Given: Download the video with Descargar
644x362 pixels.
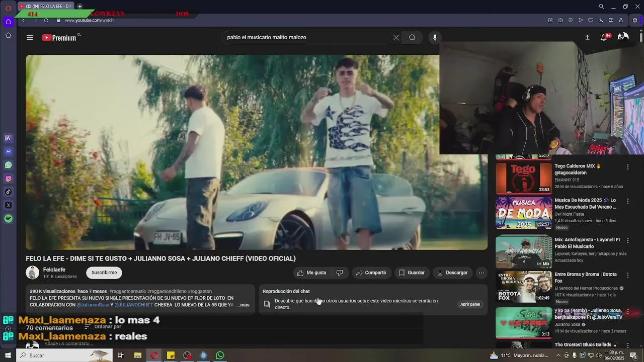Looking at the screenshot, I should [x=452, y=273].
